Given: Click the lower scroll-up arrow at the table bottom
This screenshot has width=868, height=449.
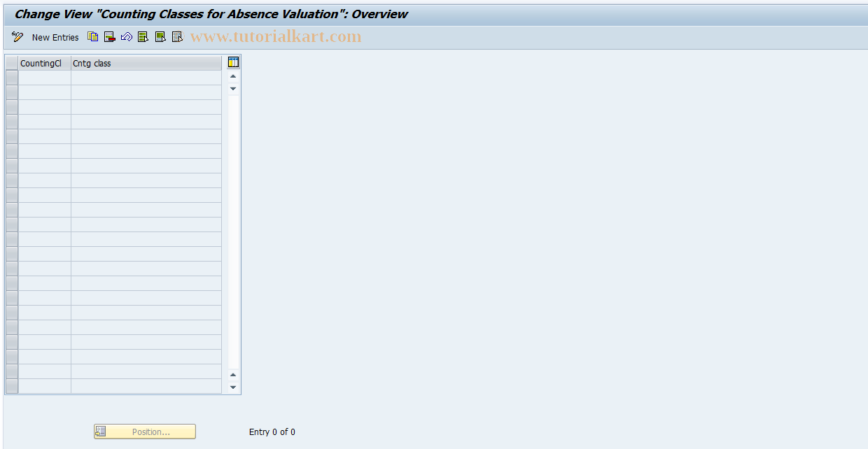Looking at the screenshot, I should [233, 375].
